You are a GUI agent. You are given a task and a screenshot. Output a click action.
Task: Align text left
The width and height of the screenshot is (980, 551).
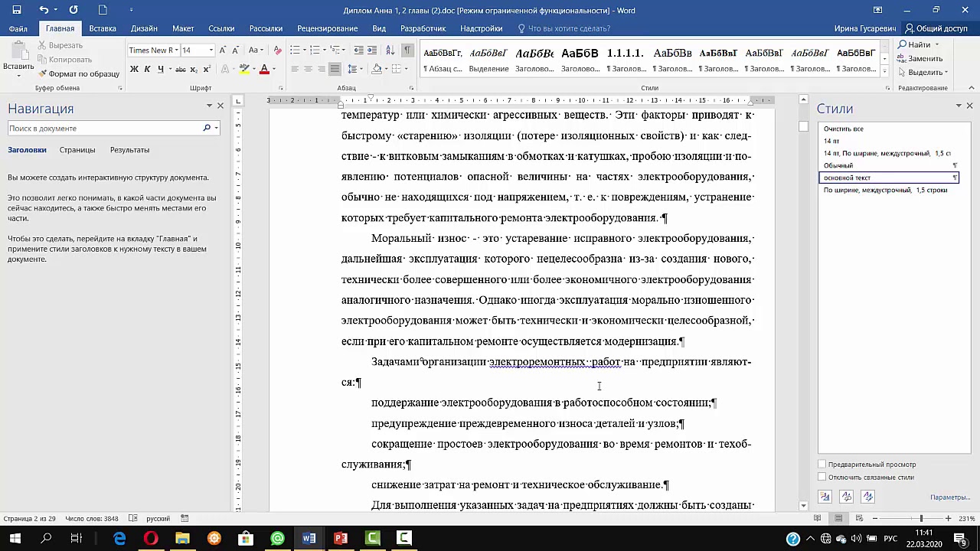pyautogui.click(x=295, y=69)
